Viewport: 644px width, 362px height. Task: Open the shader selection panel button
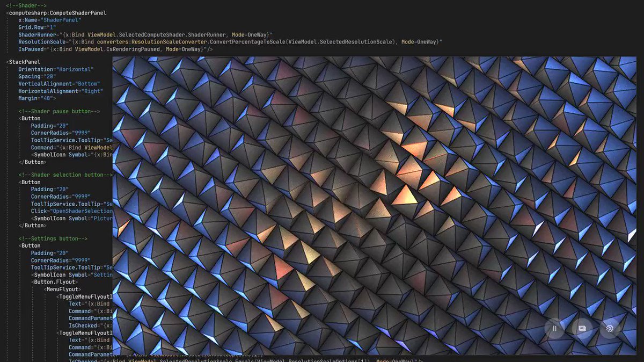(x=582, y=328)
